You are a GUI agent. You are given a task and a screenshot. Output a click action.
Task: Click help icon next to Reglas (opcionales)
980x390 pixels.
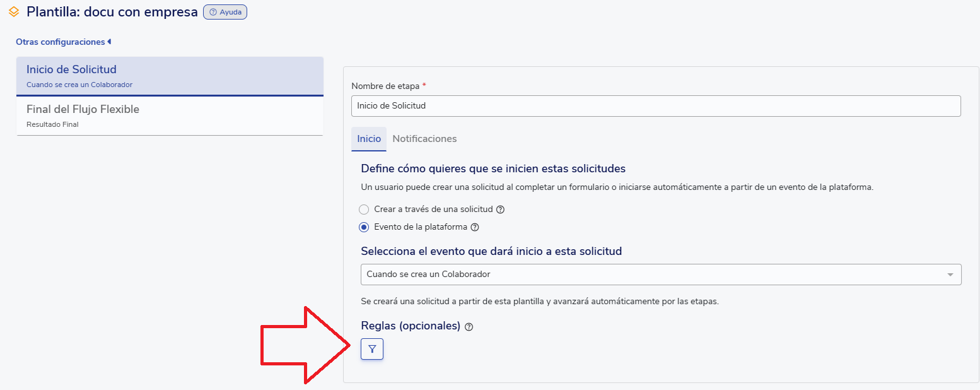469,327
